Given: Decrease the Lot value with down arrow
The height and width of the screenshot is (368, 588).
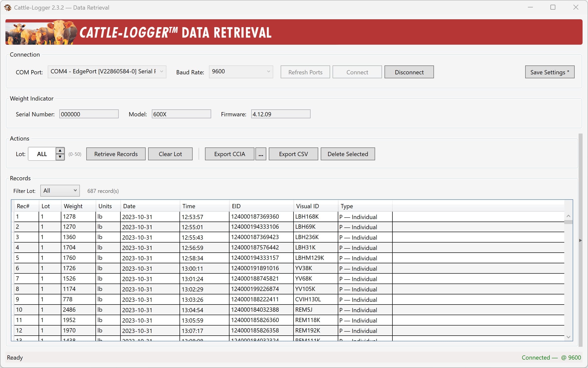Looking at the screenshot, I should (60, 157).
